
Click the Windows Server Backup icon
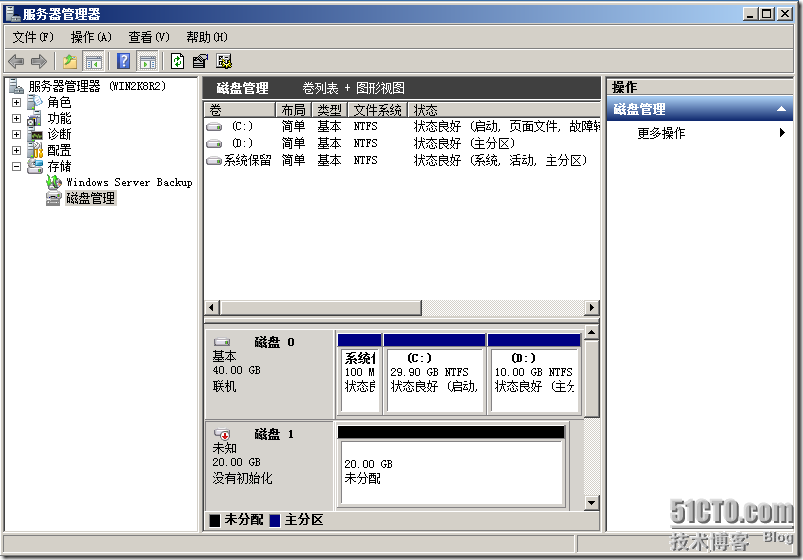pos(54,182)
